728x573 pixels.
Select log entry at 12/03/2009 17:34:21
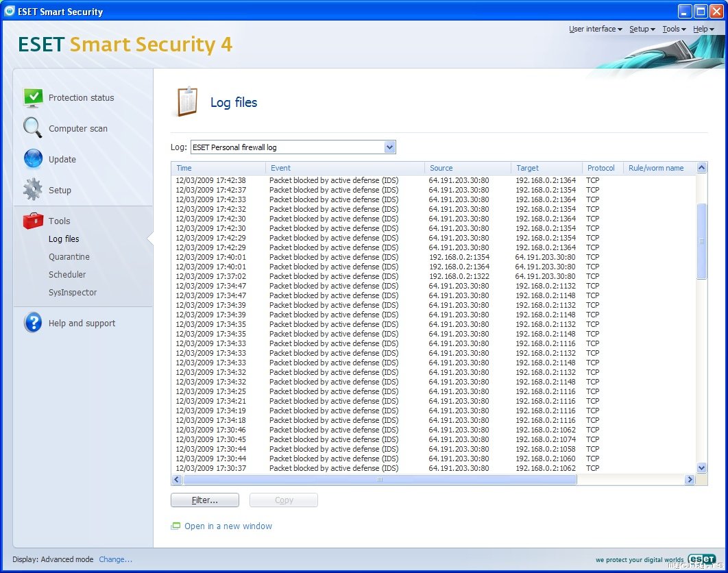[434, 401]
